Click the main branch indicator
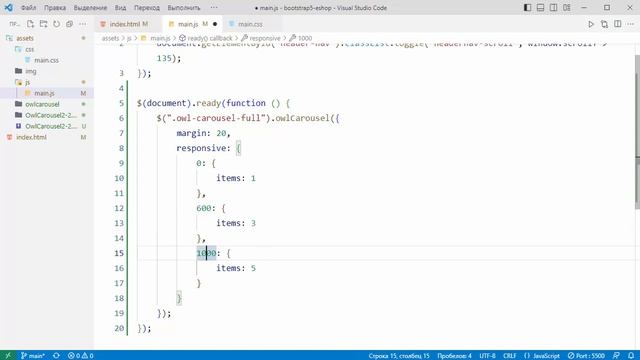Screen dimensions: 640x360 (33, 356)
